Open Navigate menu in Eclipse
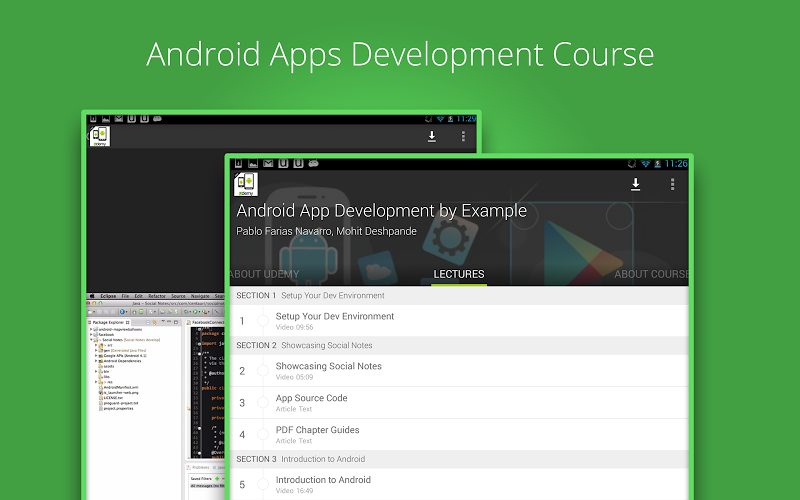Image resolution: width=800 pixels, height=500 pixels. (x=200, y=296)
